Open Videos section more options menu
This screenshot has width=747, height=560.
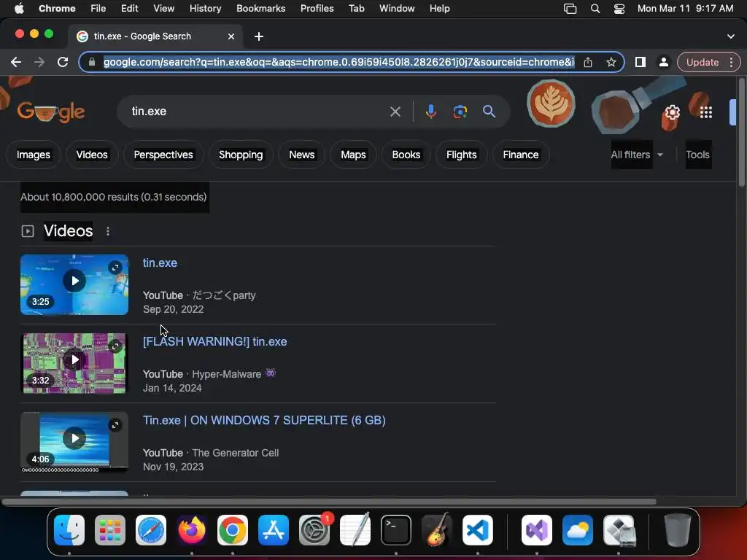[x=108, y=231]
